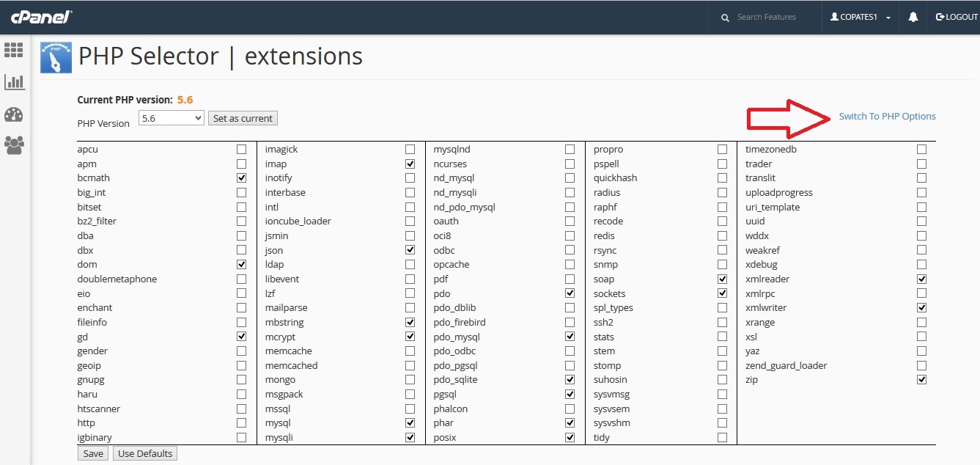This screenshot has height=465, width=980.
Task: Enable the mongo extension checkbox
Action: [x=410, y=380]
